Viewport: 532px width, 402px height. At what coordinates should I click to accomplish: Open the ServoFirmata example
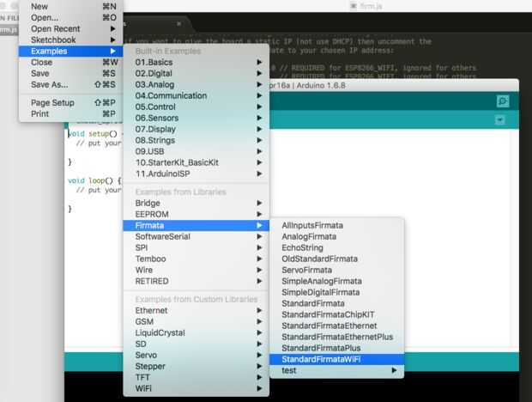[337, 270]
